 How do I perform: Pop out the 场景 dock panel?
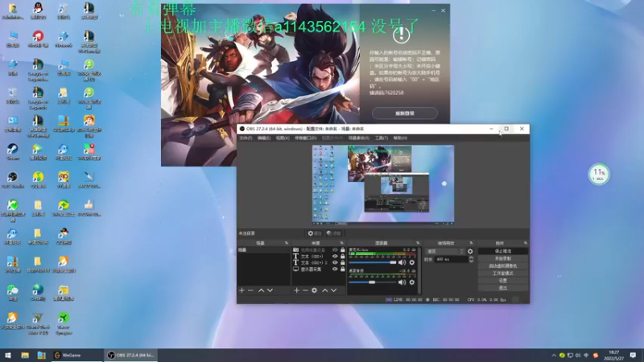[x=287, y=243]
